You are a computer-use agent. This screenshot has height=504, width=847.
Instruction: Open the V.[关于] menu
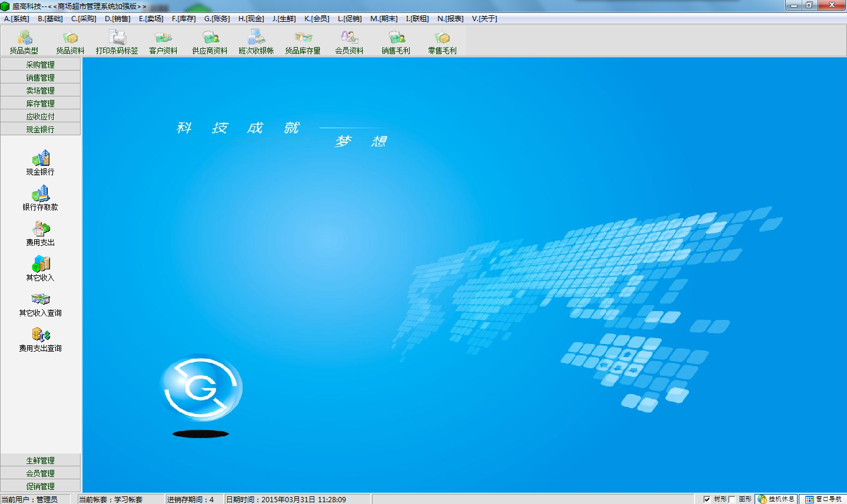click(484, 19)
